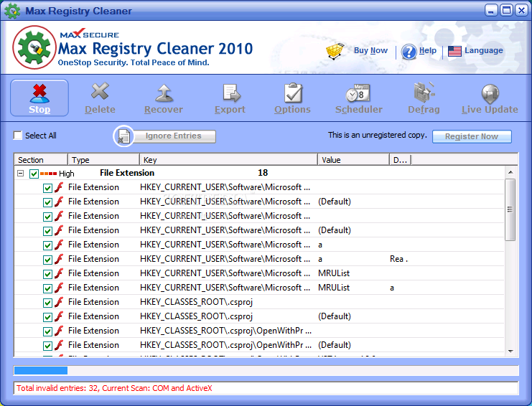This screenshot has width=532, height=406.
Task: Click the Section column header
Action: (41, 160)
